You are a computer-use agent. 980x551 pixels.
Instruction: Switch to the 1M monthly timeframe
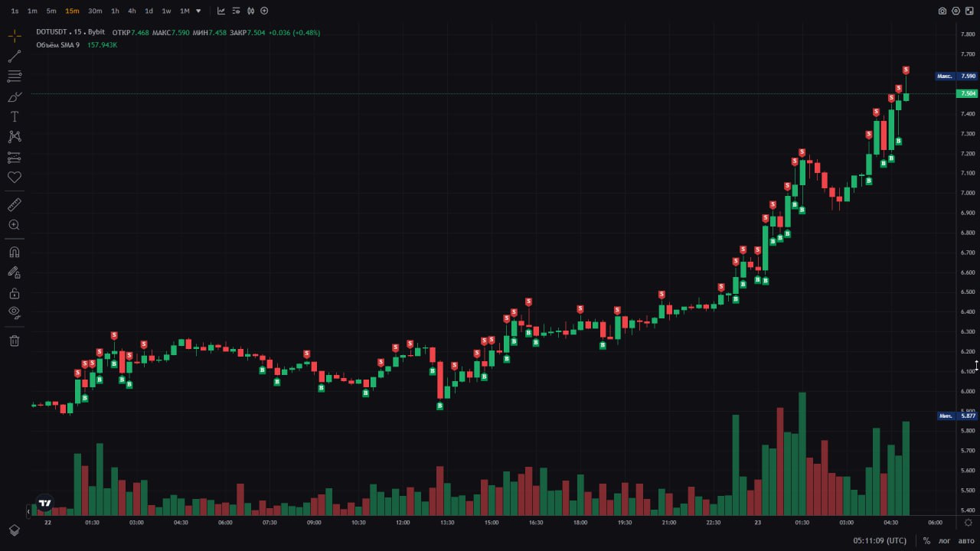click(185, 11)
